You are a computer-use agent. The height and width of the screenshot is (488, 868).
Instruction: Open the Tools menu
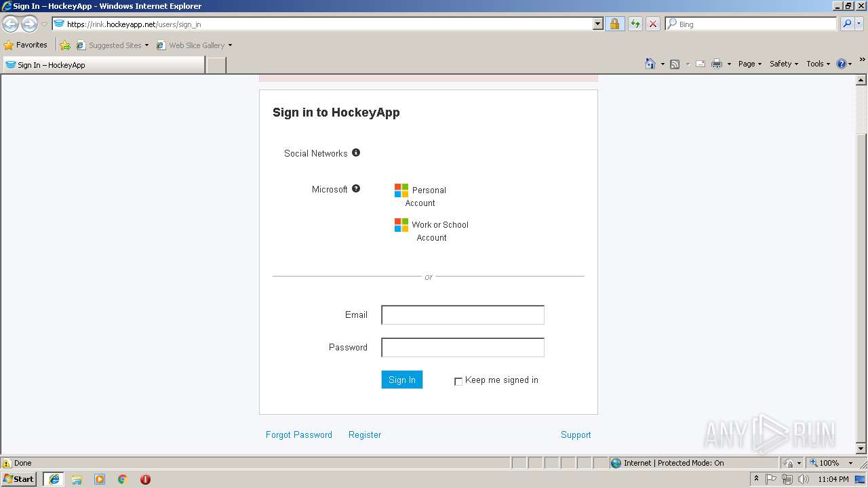818,64
